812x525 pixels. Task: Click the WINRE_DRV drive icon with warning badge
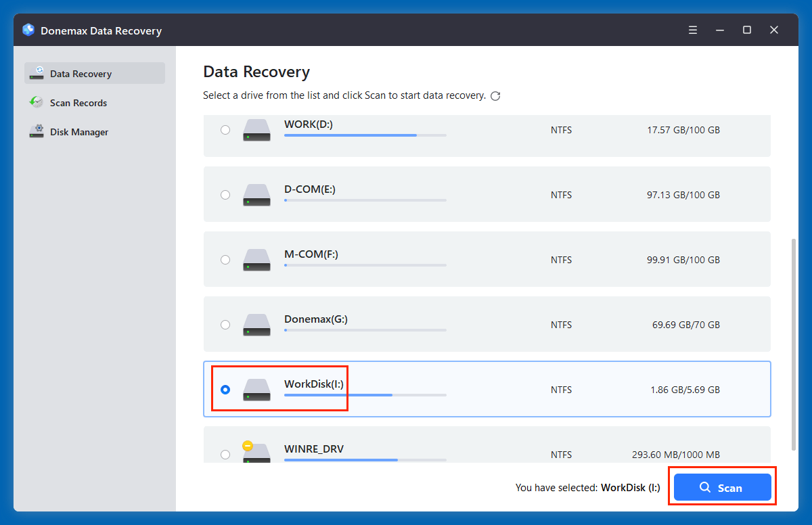(256, 453)
